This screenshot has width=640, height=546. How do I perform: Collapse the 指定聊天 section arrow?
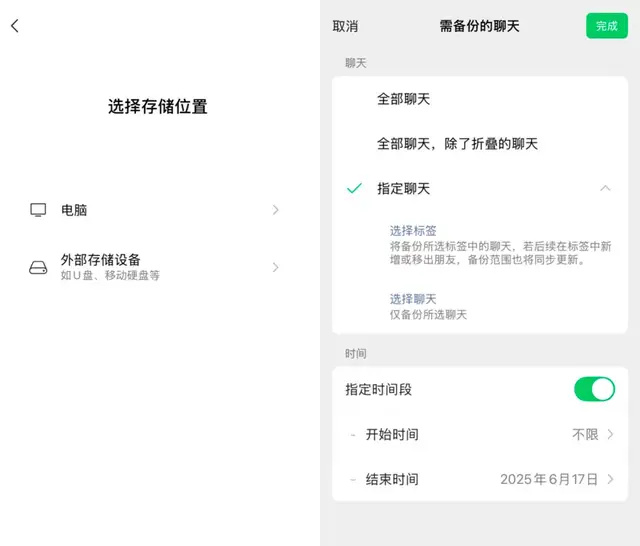pos(605,188)
